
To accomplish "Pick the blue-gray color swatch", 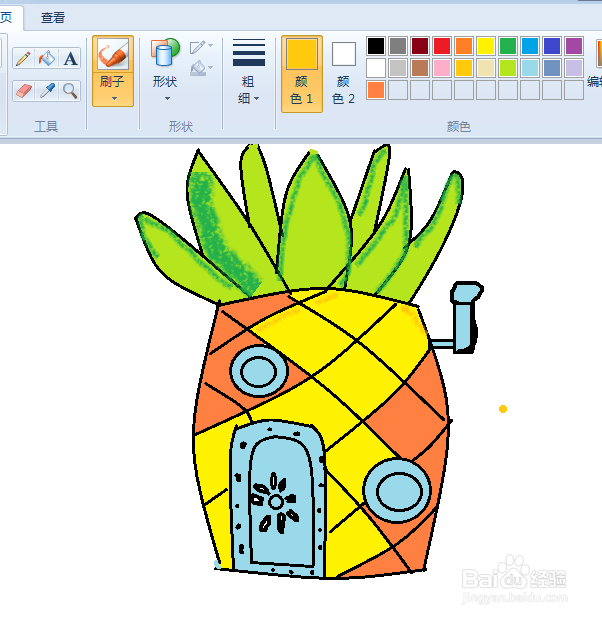I will click(552, 68).
